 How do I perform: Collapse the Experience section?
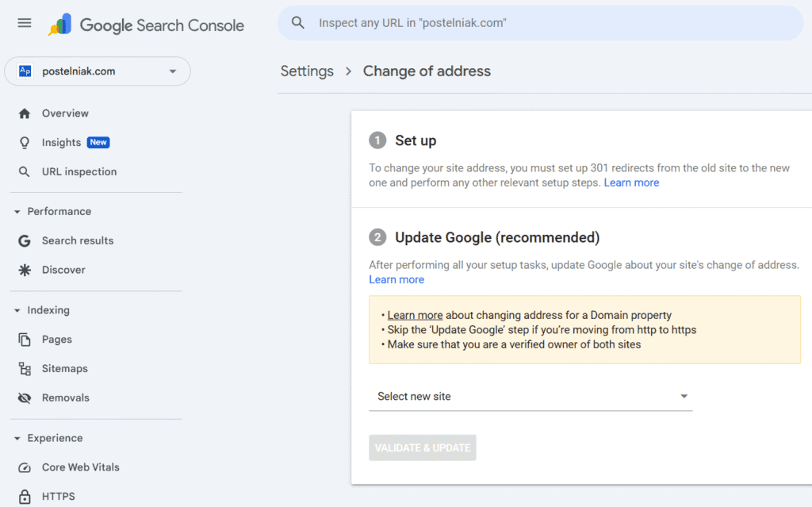tap(17, 439)
